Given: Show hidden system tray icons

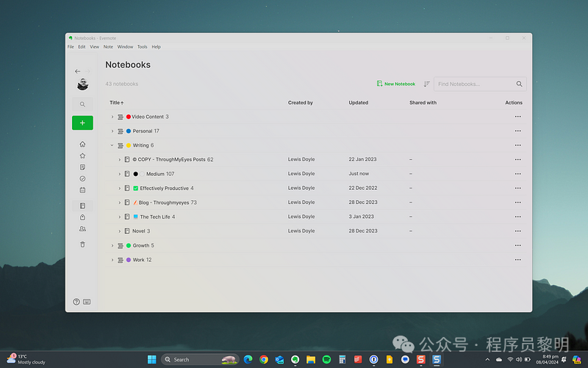Looking at the screenshot, I should pos(487,359).
